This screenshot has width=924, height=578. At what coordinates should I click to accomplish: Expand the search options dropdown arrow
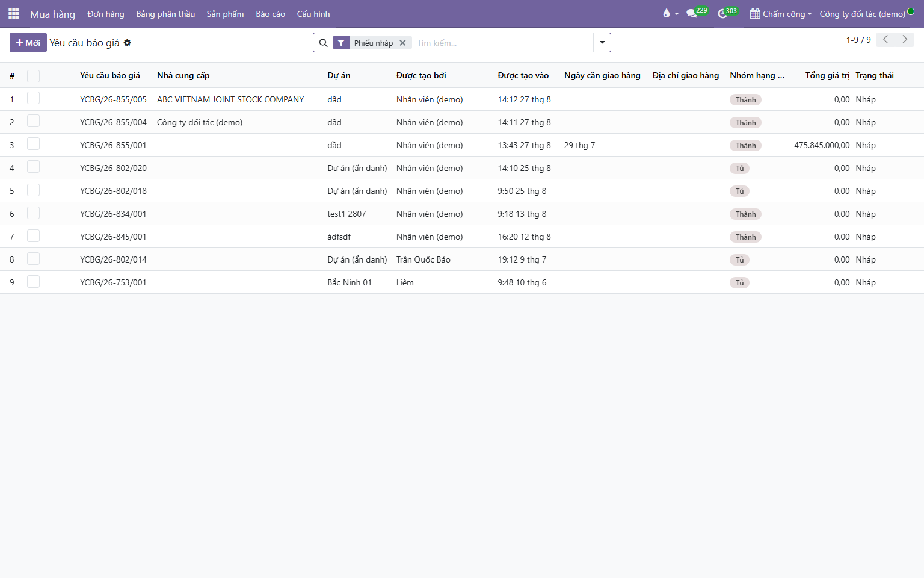click(602, 43)
